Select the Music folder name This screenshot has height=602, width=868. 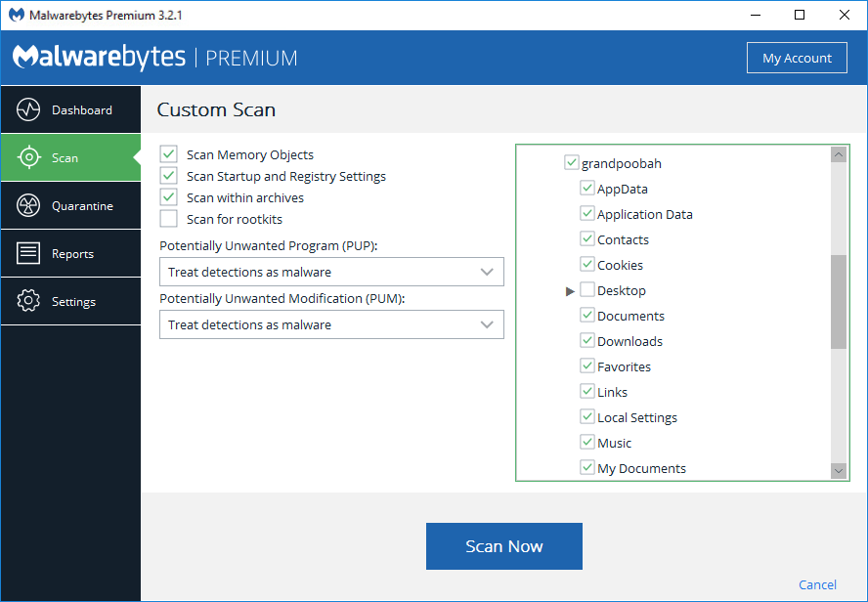[615, 444]
